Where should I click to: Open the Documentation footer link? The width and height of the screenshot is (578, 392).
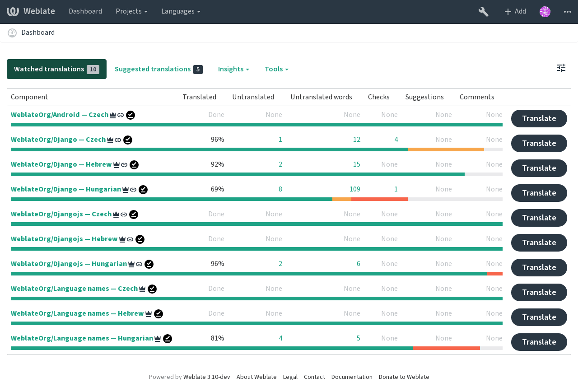(352, 377)
